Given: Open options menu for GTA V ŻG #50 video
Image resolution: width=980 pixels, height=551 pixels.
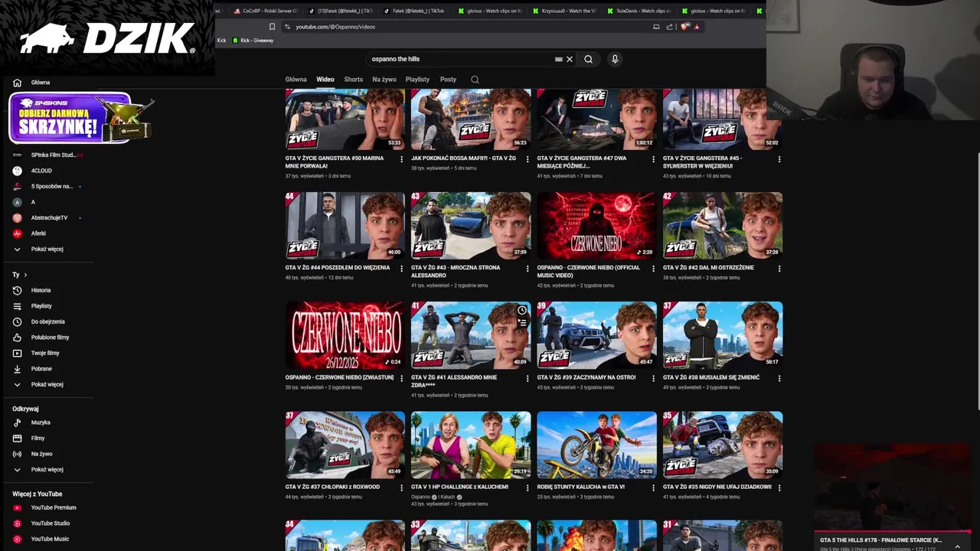Looking at the screenshot, I should [402, 159].
